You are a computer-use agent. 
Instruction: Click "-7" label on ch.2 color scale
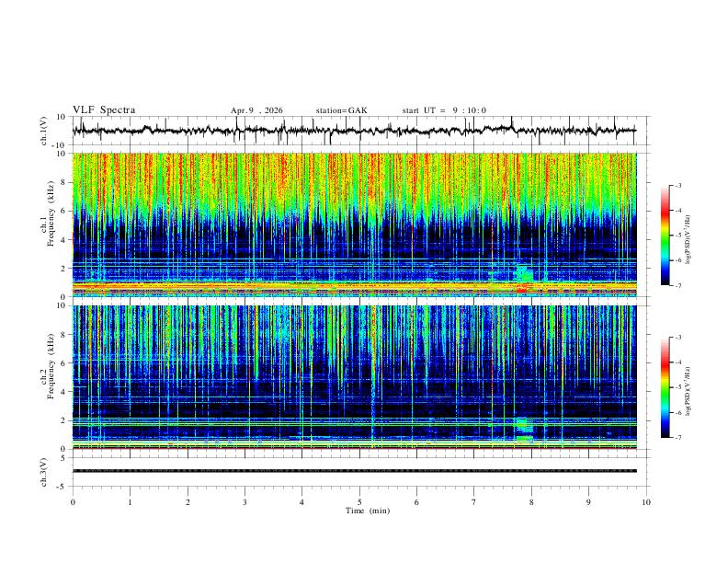(x=678, y=438)
